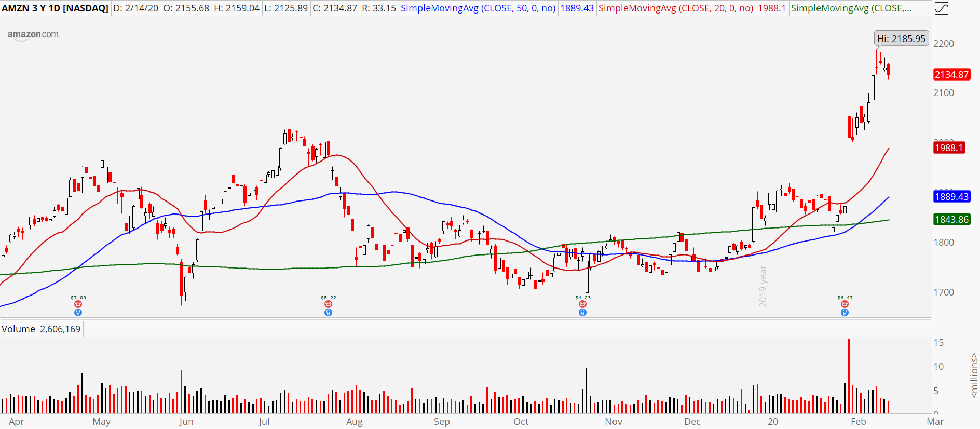Click the $6.47 earnings value
980x429 pixels.
pos(845,298)
